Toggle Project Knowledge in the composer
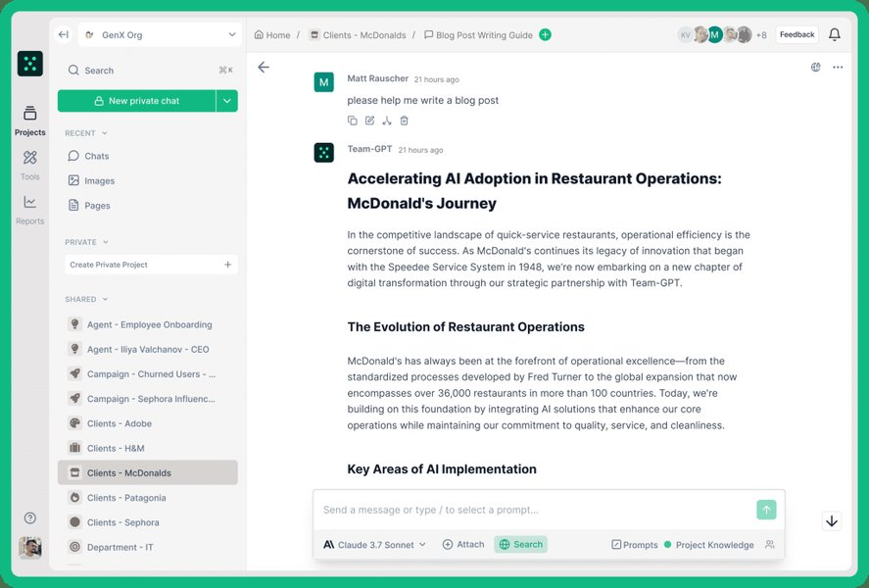 (709, 545)
